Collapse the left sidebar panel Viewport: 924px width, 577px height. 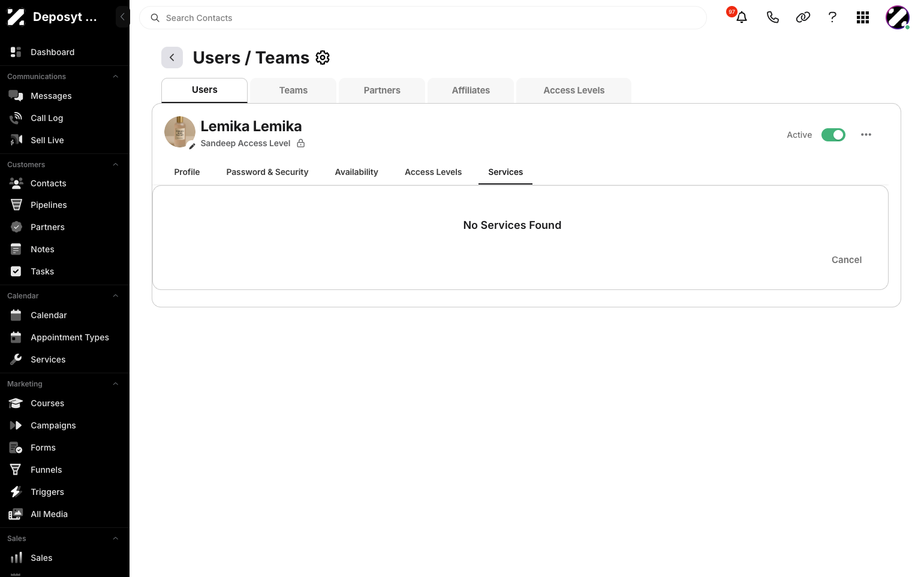tap(122, 17)
